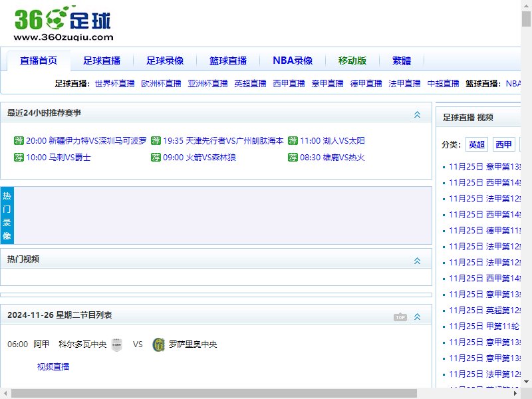This screenshot has height=399, width=532.
Task: Click the 罗萨里奥中央 team name
Action: pos(193,344)
